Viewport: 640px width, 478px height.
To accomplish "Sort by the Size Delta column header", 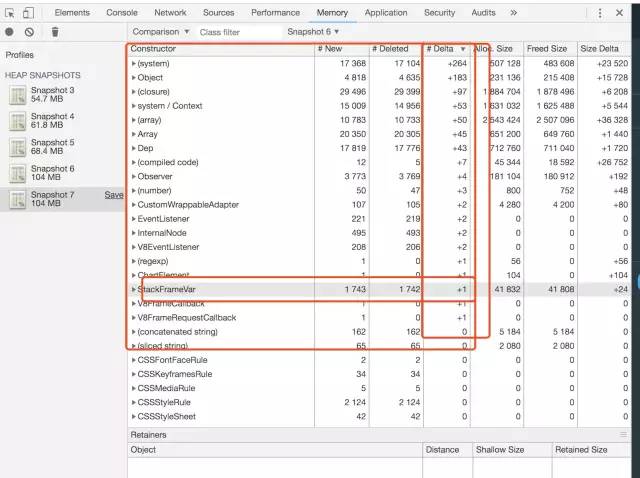I will click(604, 49).
